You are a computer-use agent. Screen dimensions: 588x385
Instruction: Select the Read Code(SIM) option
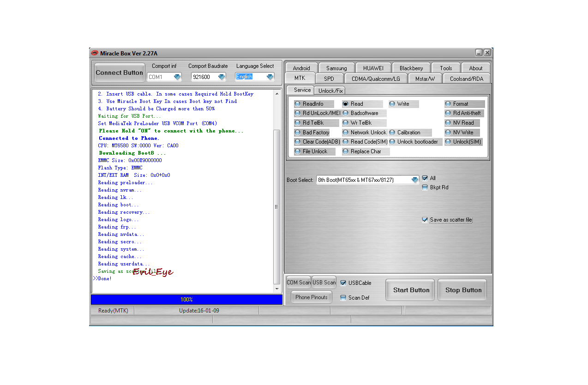(365, 142)
